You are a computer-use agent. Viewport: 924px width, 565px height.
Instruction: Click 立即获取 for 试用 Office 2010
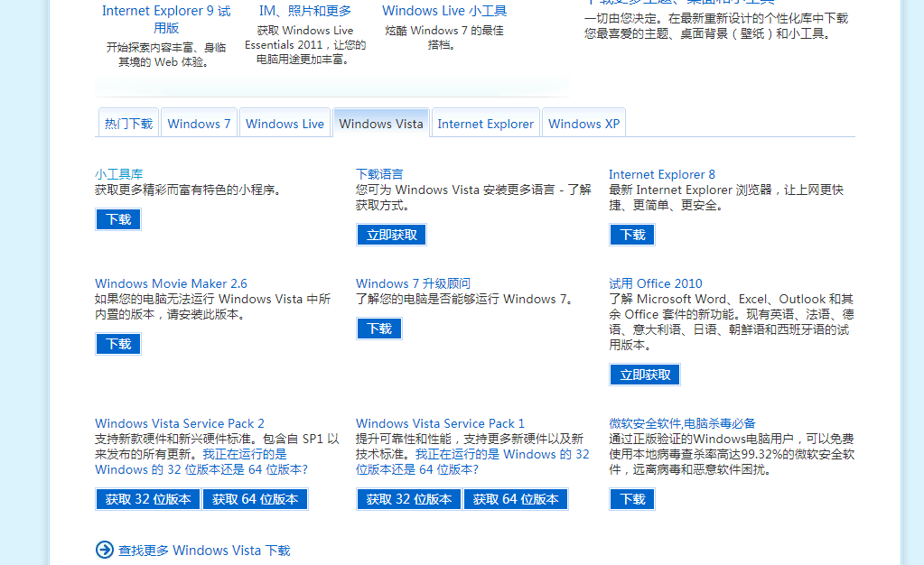tap(645, 375)
